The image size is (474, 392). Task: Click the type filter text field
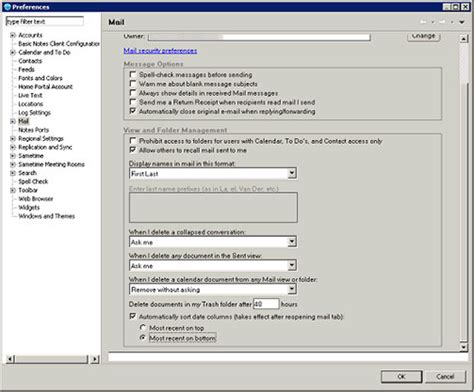[45, 21]
